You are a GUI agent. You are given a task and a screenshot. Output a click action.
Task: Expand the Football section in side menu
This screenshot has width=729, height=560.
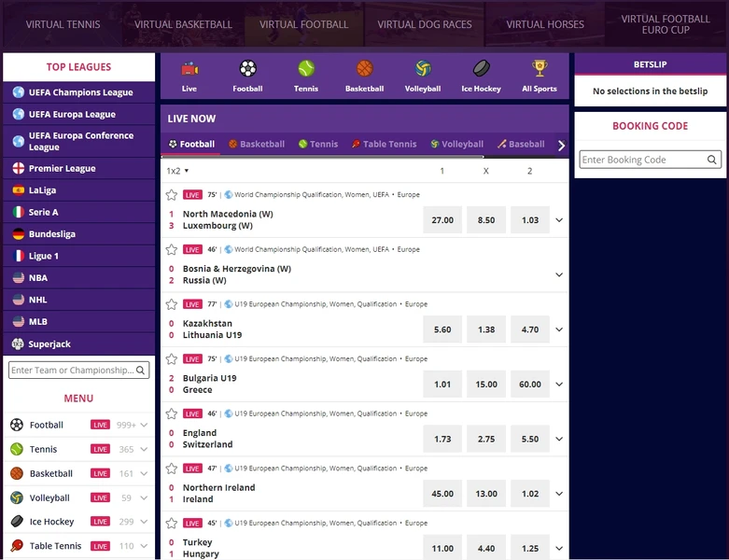pyautogui.click(x=144, y=425)
